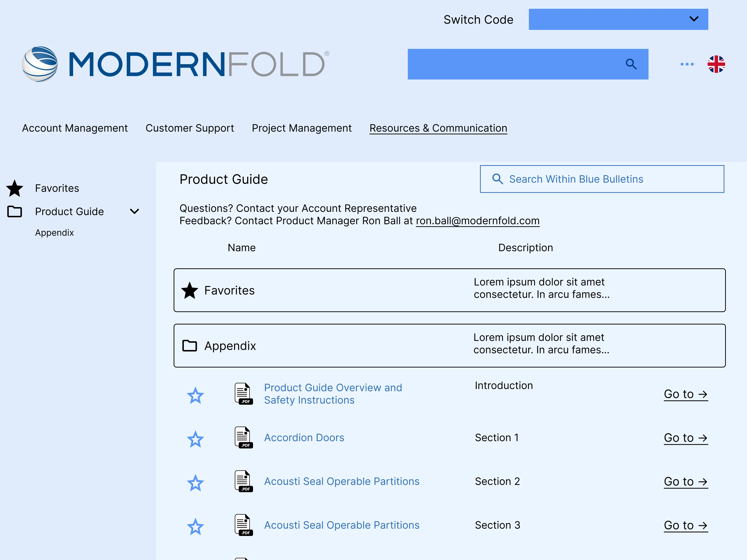Click the Search Within Blue Bulletins field
Viewport: 747px width, 560px height.
point(602,179)
